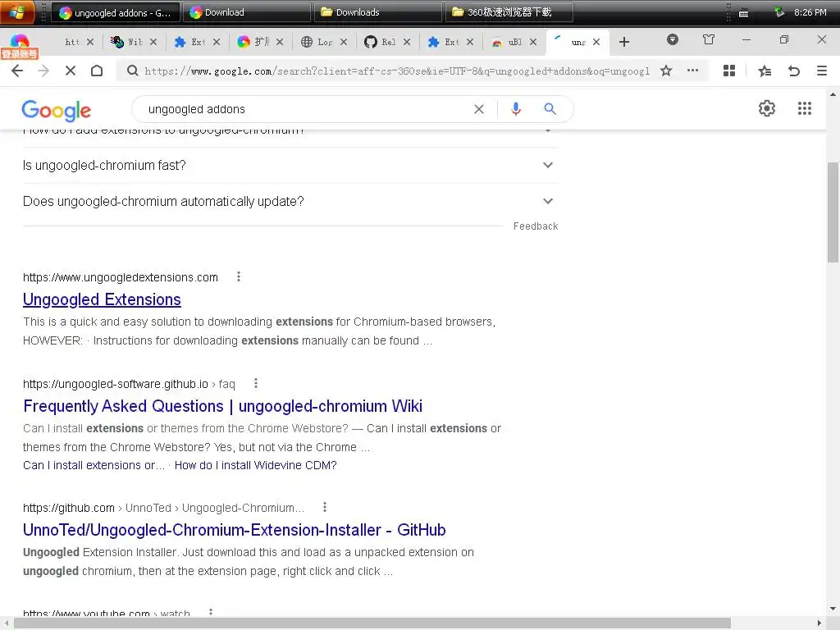Open more options for ungoogledextensions.com result
The height and width of the screenshot is (630, 840).
click(239, 277)
